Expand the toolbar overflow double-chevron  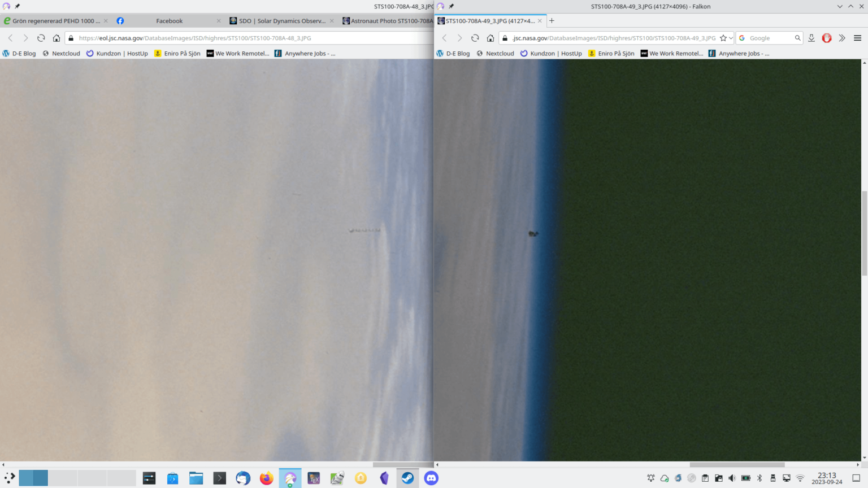842,38
